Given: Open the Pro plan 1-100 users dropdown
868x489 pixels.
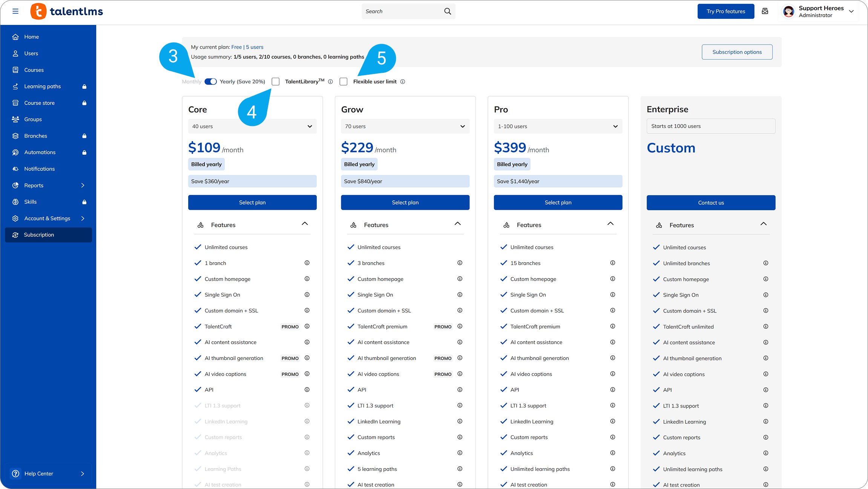Looking at the screenshot, I should [x=558, y=126].
